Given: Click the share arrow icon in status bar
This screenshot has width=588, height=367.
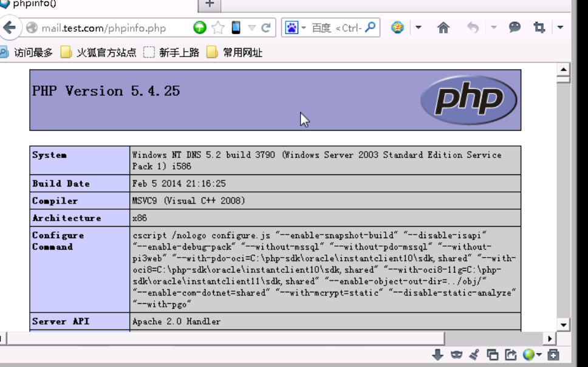Looking at the screenshot, I should [x=511, y=355].
